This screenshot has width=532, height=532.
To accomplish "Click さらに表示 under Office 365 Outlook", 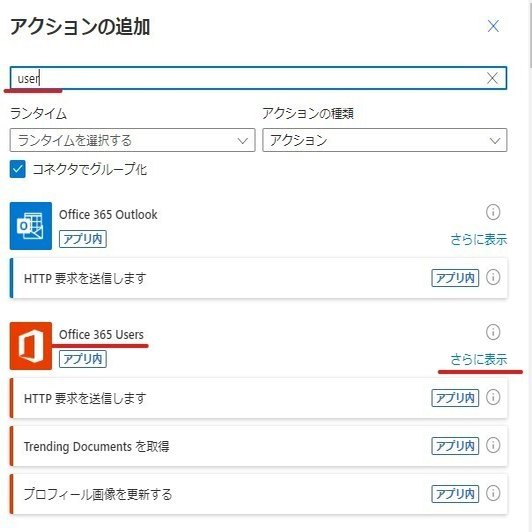I will 479,239.
